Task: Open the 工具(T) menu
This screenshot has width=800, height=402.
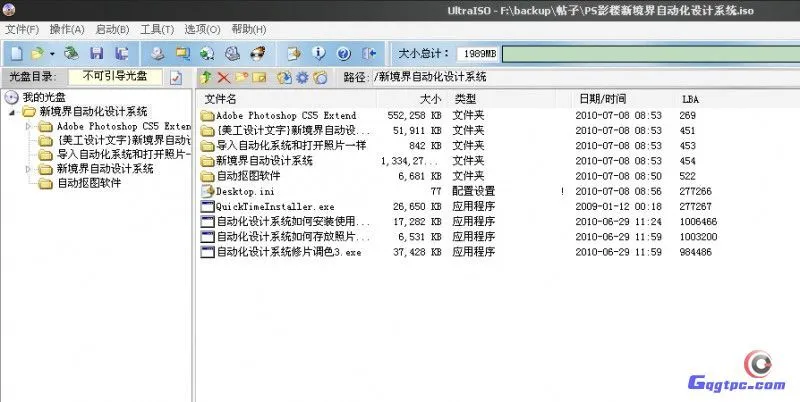Action: (157, 30)
